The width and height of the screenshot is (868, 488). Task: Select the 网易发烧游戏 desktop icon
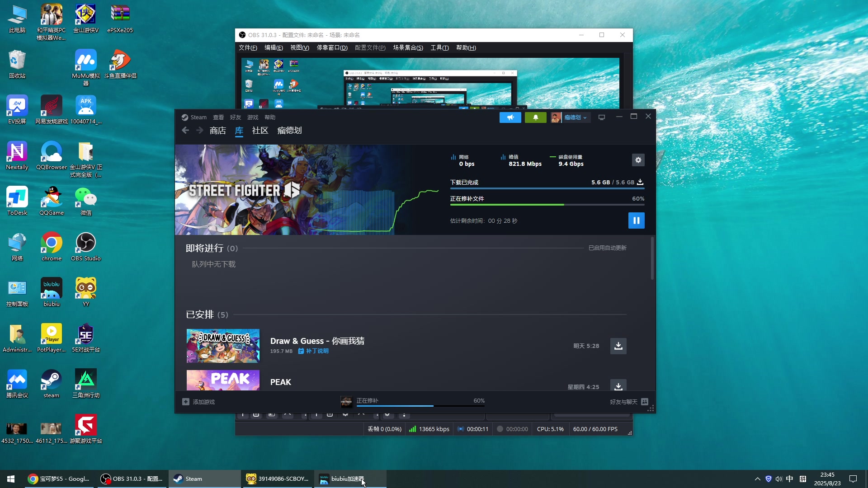pos(52,110)
